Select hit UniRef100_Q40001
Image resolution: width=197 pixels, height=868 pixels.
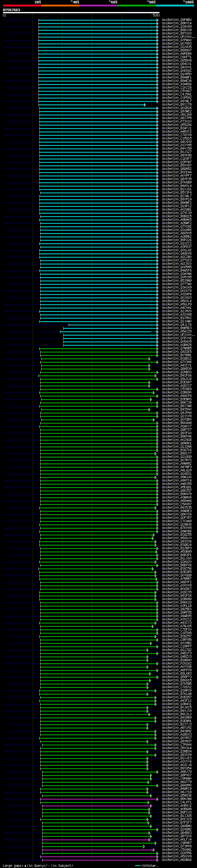pyautogui.click(x=177, y=67)
